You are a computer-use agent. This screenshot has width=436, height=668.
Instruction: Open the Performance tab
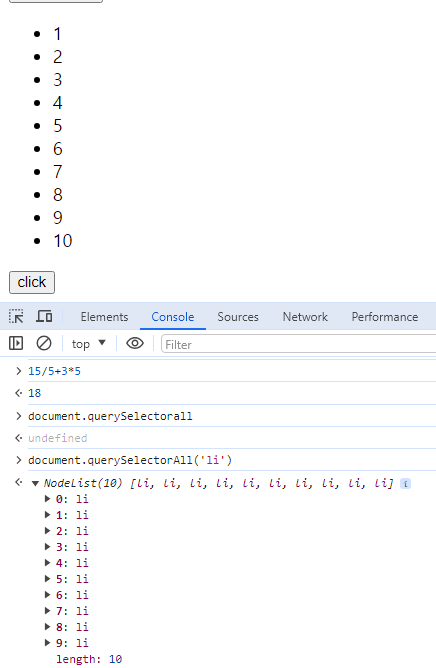[x=385, y=317]
